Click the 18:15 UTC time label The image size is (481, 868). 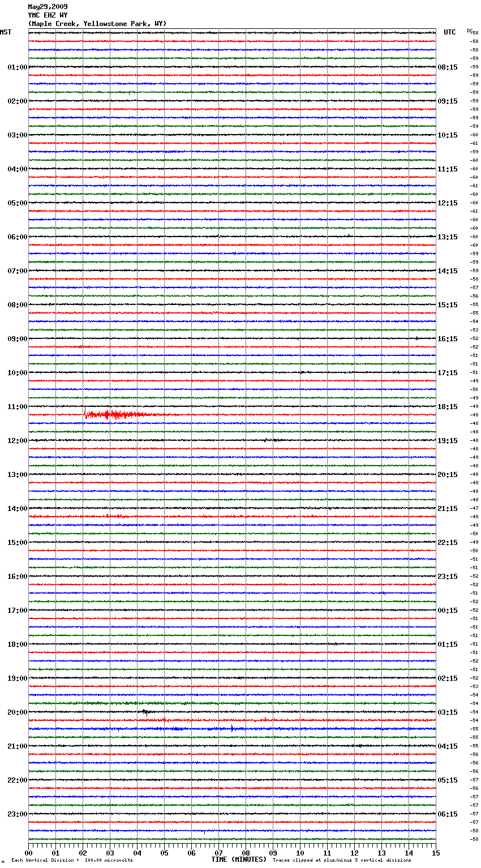[448, 407]
